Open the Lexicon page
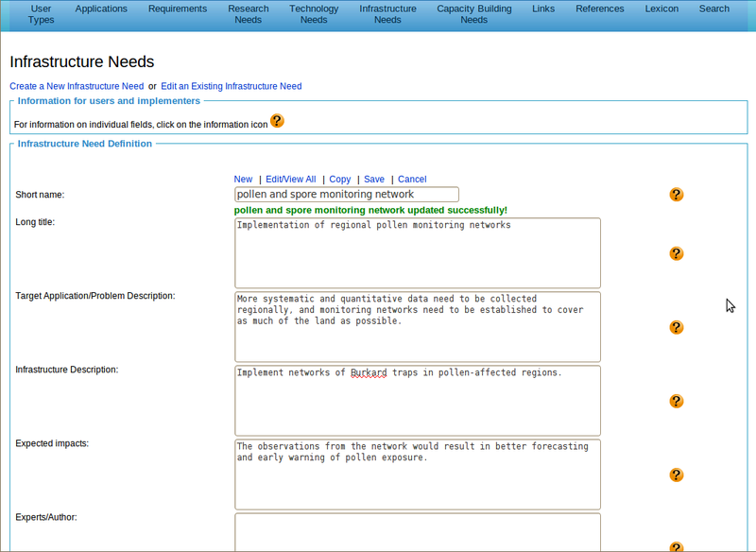756x552 pixels. (661, 9)
